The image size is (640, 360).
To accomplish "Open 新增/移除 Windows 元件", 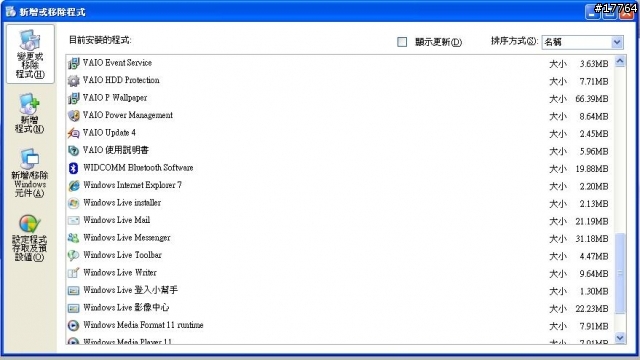I will 30,173.
